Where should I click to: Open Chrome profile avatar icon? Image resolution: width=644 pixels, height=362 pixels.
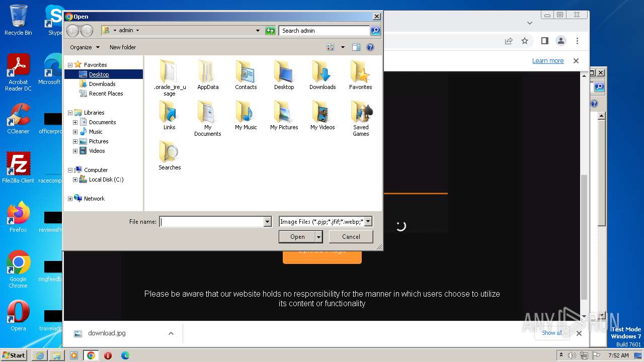click(561, 41)
